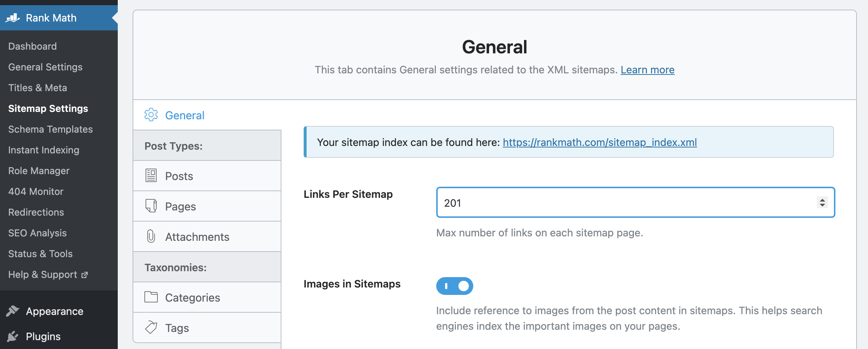This screenshot has height=349, width=868.
Task: Disable the Images in Sitemaps toggle
Action: (454, 286)
